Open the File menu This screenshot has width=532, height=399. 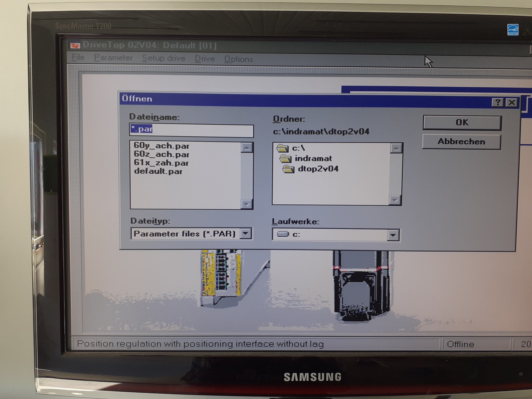pos(78,57)
